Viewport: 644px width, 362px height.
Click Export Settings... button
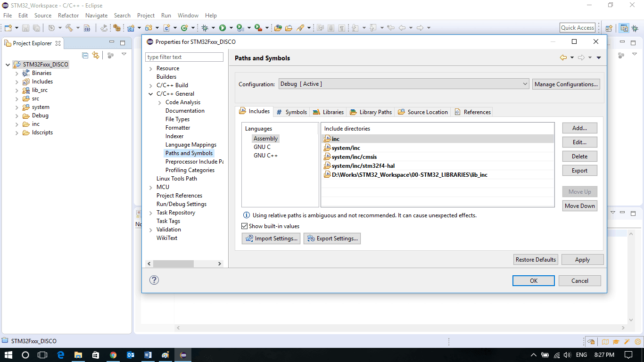[x=332, y=239]
